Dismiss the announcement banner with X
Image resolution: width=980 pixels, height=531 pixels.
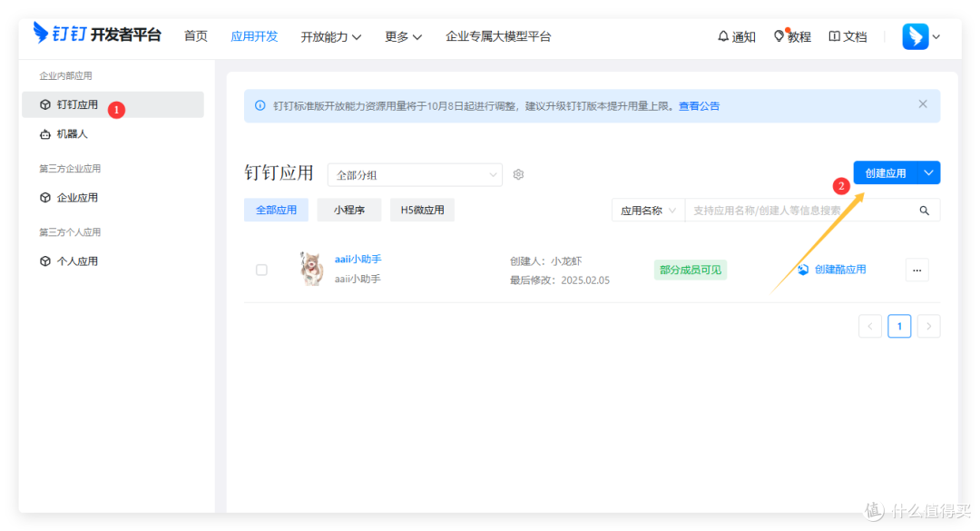pos(923,104)
